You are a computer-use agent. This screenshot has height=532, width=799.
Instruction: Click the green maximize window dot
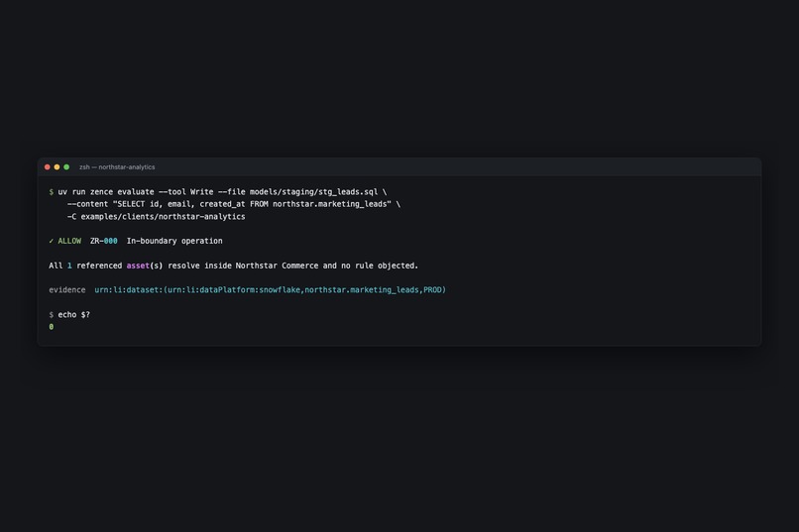[x=66, y=167]
